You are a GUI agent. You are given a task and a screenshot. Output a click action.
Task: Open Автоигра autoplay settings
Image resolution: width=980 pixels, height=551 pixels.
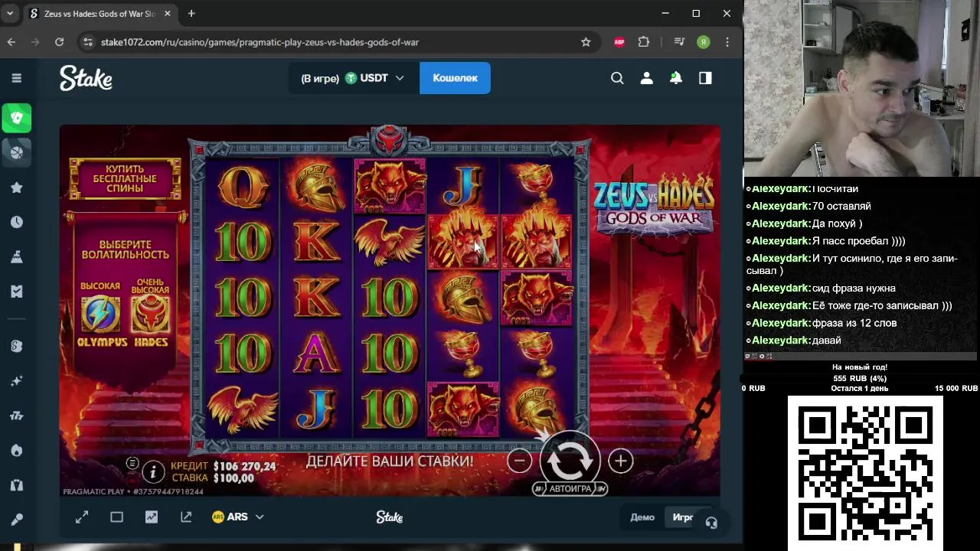[570, 489]
